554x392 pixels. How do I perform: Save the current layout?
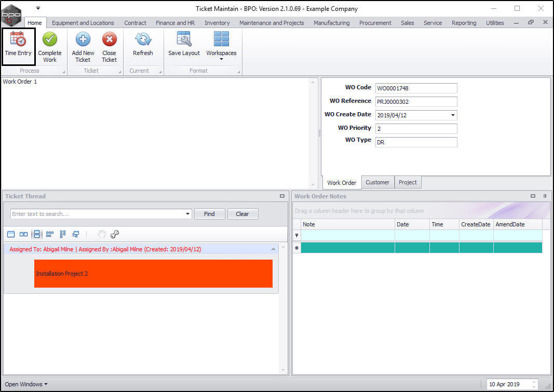(184, 44)
